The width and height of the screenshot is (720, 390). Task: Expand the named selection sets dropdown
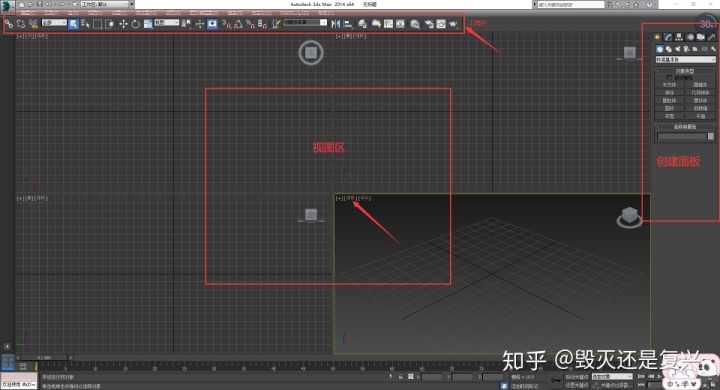click(x=324, y=23)
